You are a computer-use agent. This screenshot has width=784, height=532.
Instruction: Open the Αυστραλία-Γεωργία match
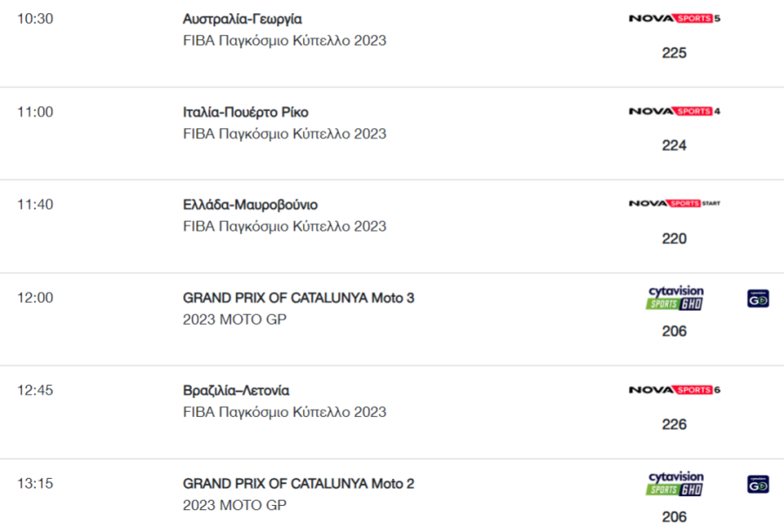coord(242,19)
